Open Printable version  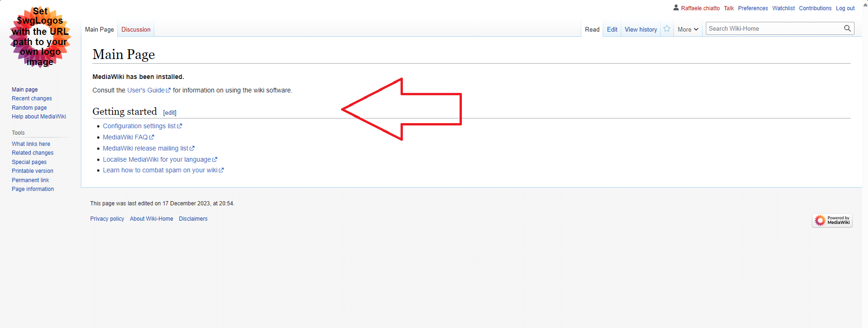[x=33, y=171]
